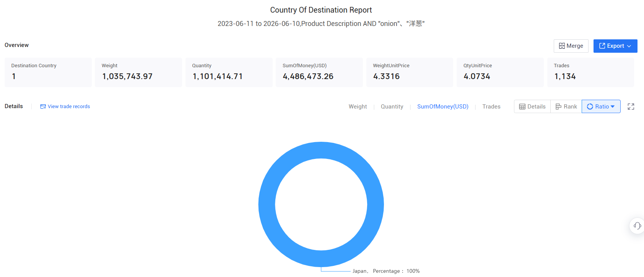The width and height of the screenshot is (644, 277).
Task: Click the Trades value 1,134
Action: click(565, 76)
